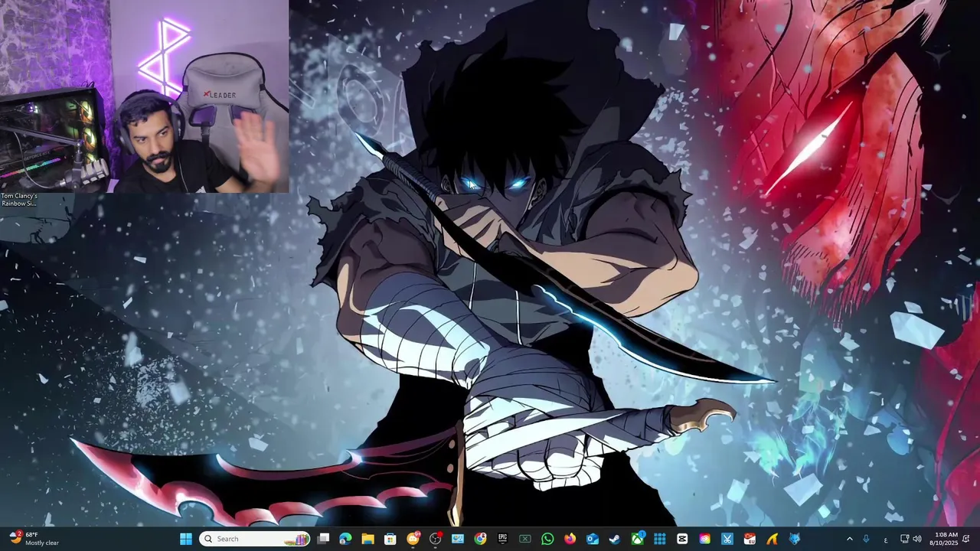Open the Snipping Tool scissors icon
This screenshot has height=551, width=980.
click(x=727, y=539)
